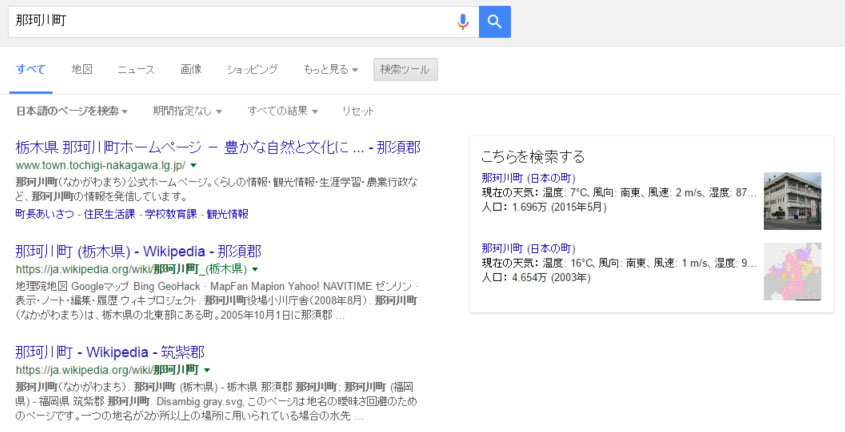Viewport: 845px width, 432px height.
Task: Open 栃木県 那珂川町ホームページ result title
Action: click(x=218, y=147)
